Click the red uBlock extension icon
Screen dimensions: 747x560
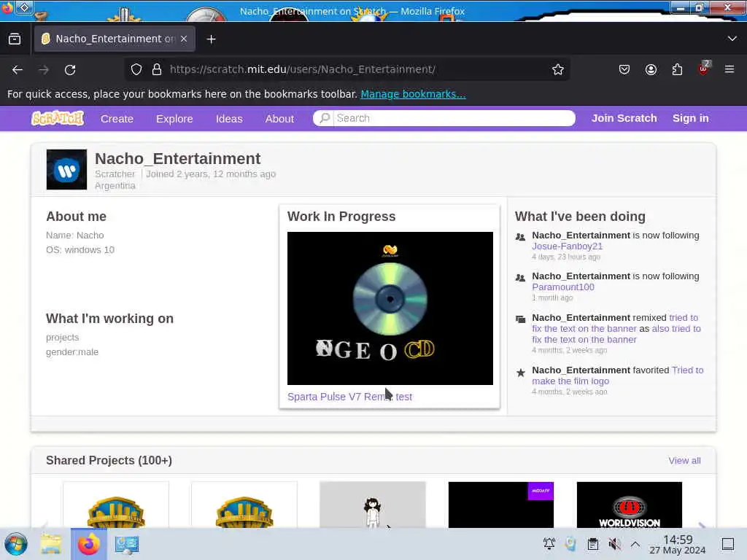pos(704,69)
